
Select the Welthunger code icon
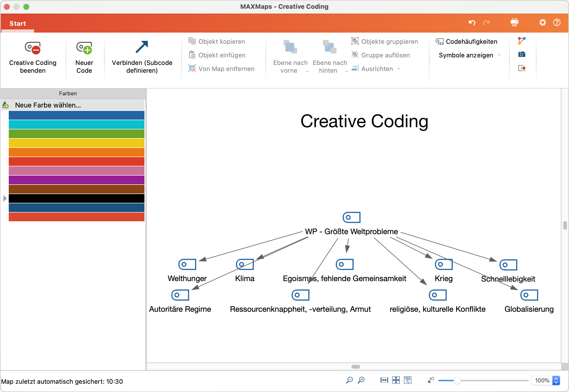point(187,265)
